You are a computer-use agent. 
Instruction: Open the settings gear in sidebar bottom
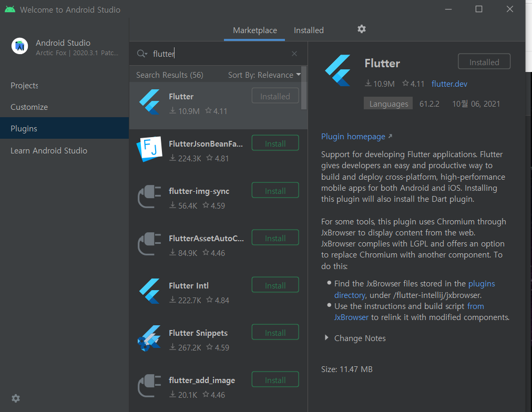[x=16, y=398]
